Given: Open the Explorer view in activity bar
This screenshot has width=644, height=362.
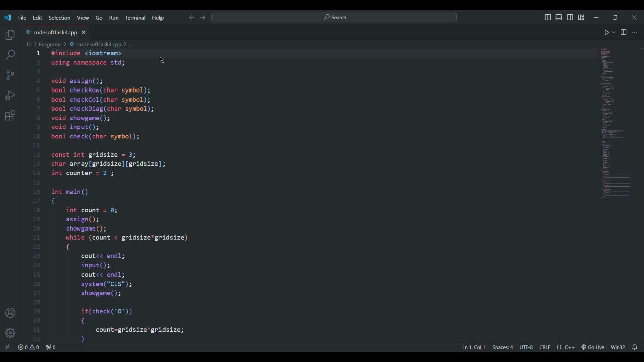Looking at the screenshot, I should [x=10, y=35].
